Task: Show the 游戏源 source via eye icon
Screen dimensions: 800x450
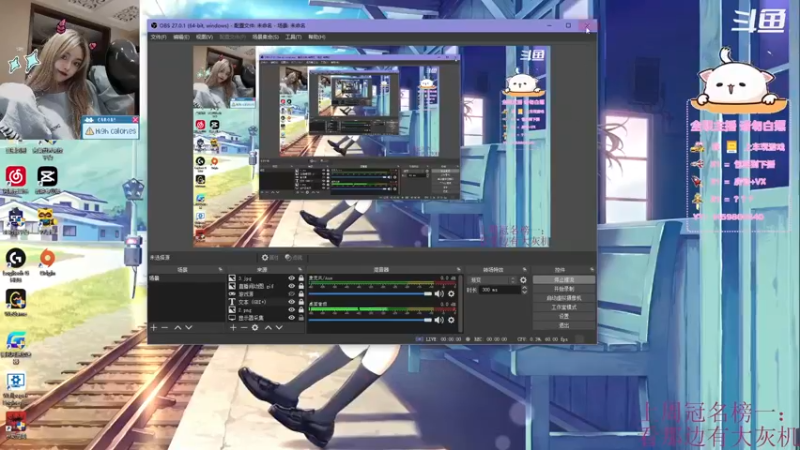Action: coord(291,294)
